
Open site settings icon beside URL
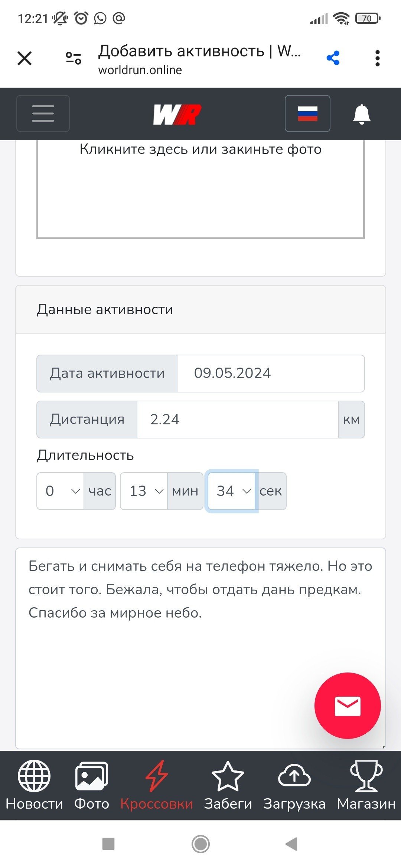tap(74, 58)
